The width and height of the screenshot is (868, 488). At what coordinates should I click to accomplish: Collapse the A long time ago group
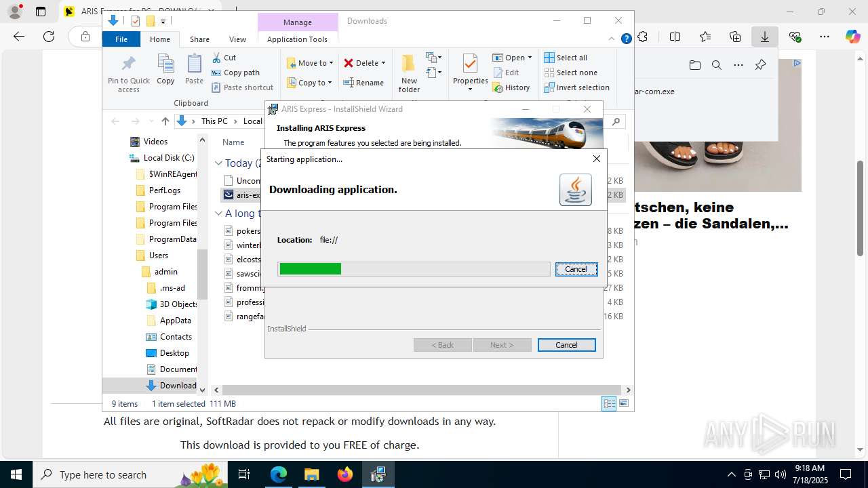(218, 213)
